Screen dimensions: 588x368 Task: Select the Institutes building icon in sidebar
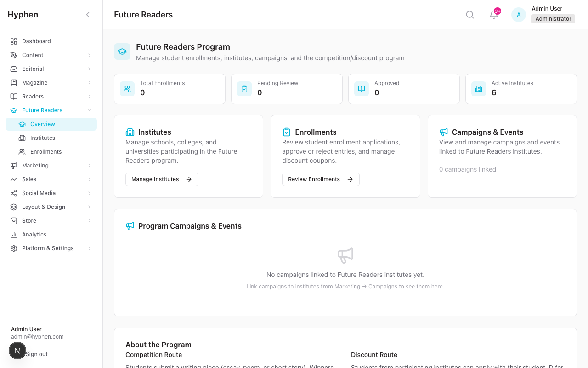point(21,138)
